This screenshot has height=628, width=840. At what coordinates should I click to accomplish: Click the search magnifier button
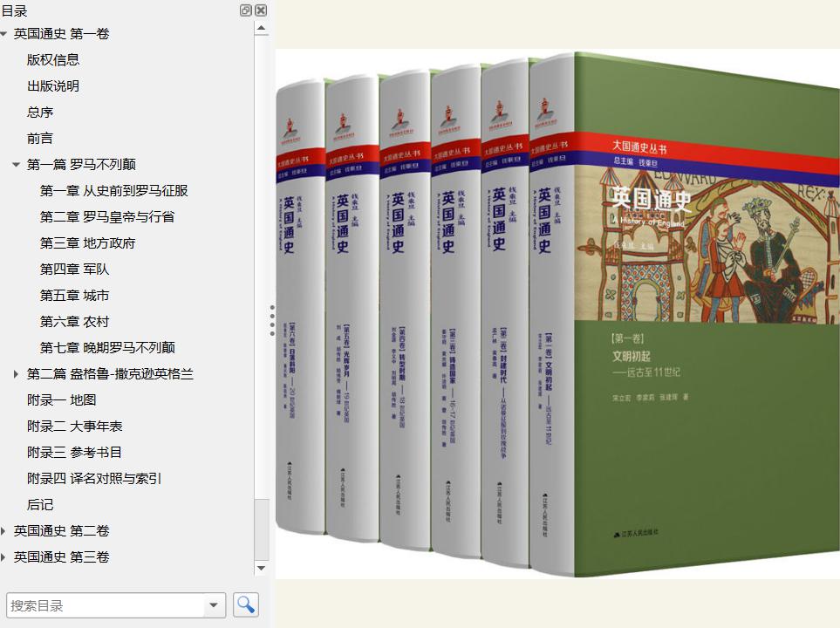pos(246,604)
